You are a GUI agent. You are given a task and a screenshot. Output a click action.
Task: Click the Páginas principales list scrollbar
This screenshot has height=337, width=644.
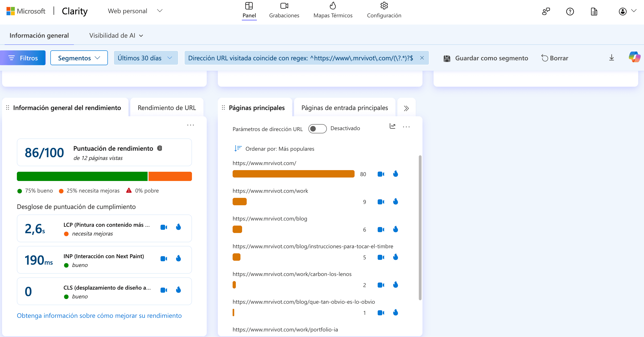420,228
